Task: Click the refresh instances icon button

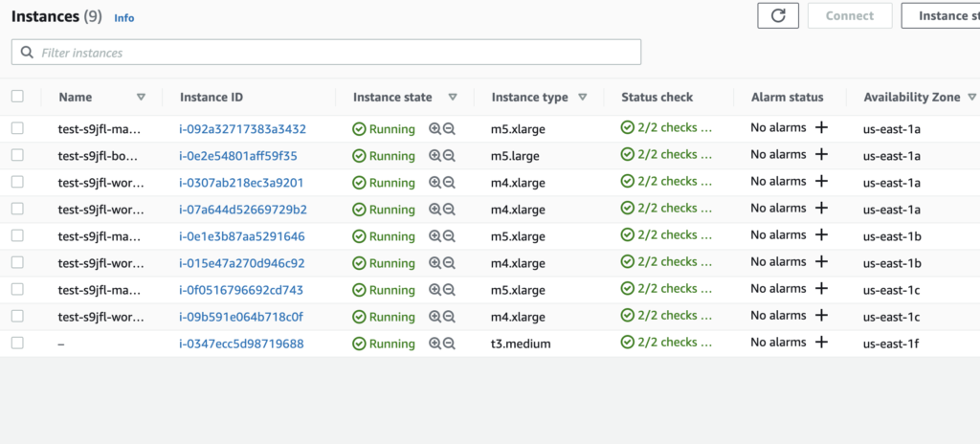Action: pos(777,16)
